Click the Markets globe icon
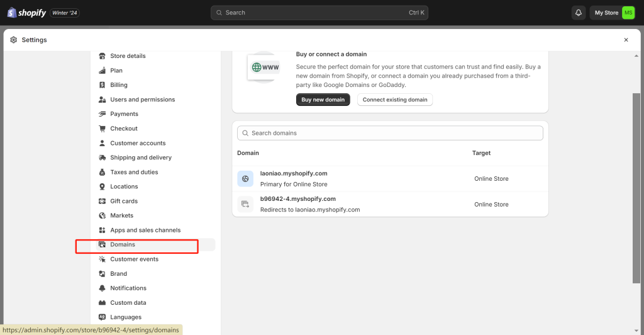The image size is (644, 335). (x=103, y=215)
